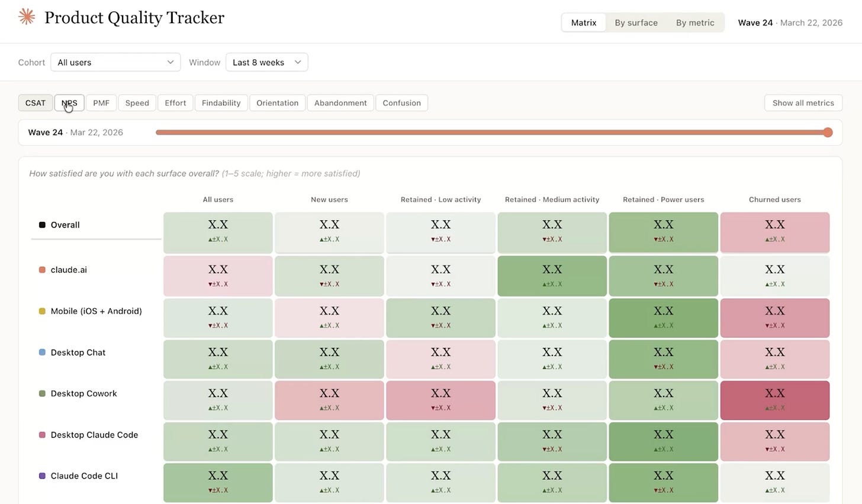The height and width of the screenshot is (504, 862).
Task: Pick the Findability metric chip
Action: [221, 103]
